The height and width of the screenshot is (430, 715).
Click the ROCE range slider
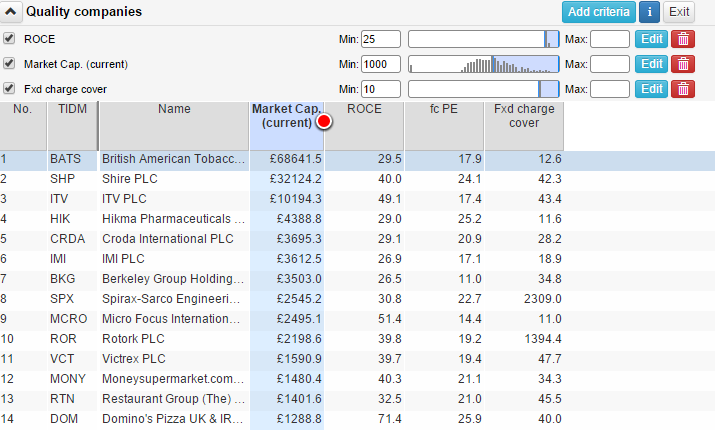pyautogui.click(x=483, y=39)
